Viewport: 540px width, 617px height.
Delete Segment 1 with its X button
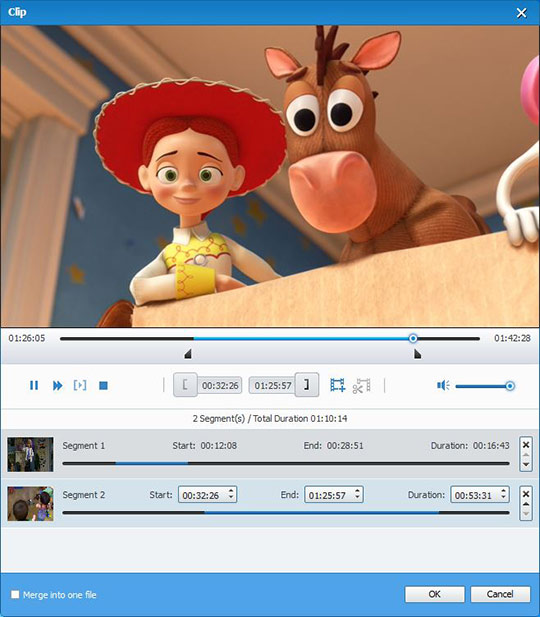(526, 444)
